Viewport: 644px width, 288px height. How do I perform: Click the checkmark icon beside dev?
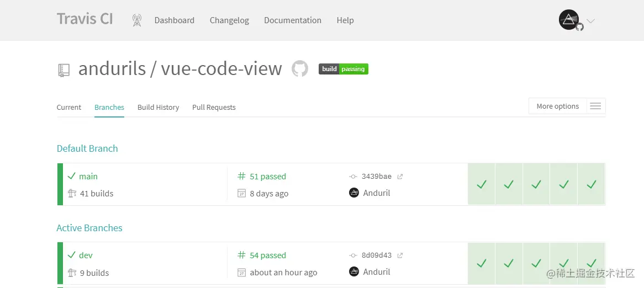point(71,255)
